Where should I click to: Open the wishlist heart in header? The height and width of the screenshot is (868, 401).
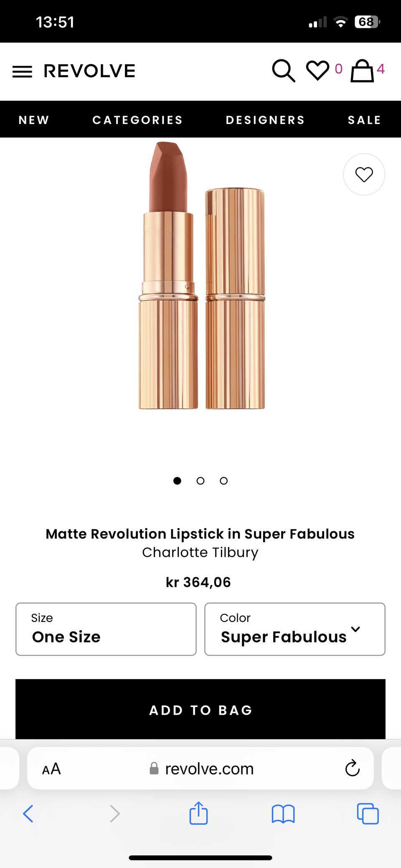[x=318, y=70]
